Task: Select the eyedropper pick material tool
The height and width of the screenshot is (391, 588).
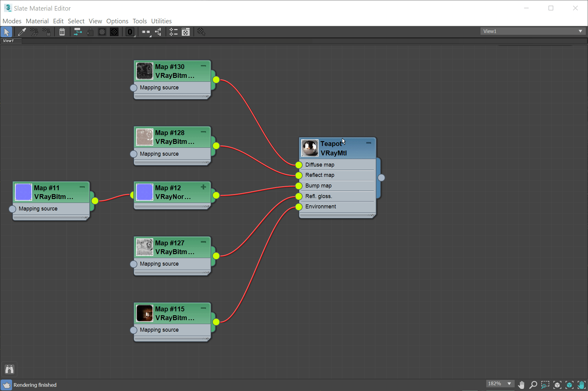Action: [x=22, y=32]
